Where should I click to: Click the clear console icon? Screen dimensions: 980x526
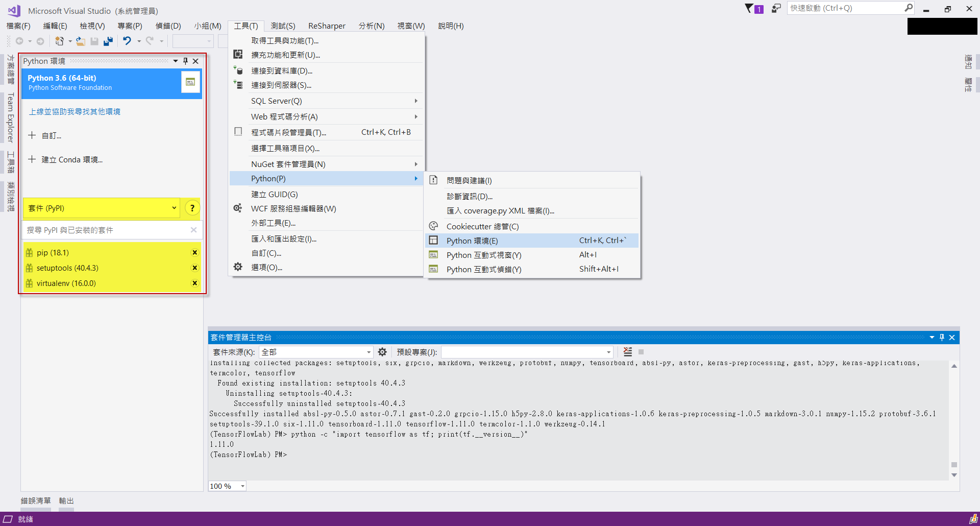[628, 352]
